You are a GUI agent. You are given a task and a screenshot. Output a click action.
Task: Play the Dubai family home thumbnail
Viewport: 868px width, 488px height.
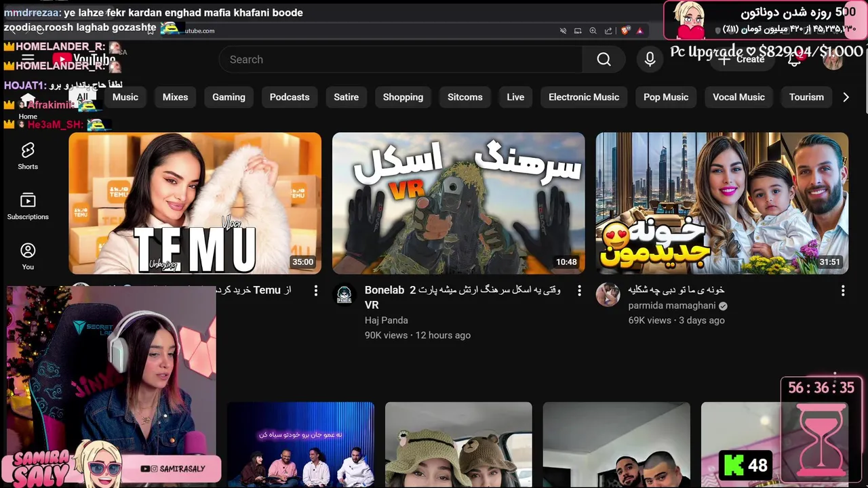(x=722, y=203)
